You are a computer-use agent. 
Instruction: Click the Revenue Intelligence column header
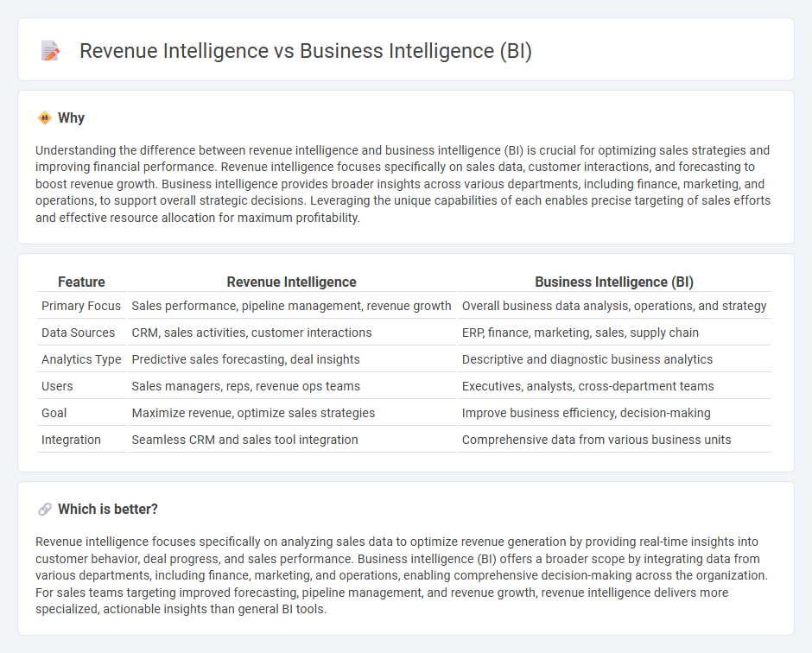coord(292,282)
